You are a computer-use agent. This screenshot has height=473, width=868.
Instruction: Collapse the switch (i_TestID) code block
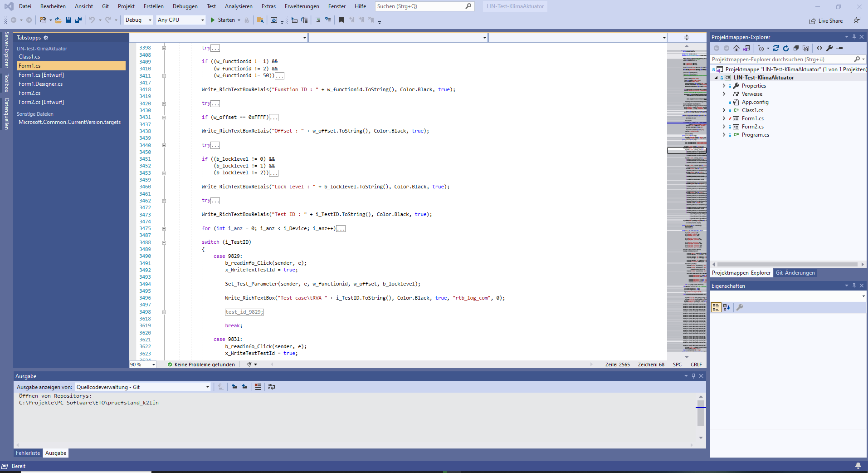(x=164, y=242)
